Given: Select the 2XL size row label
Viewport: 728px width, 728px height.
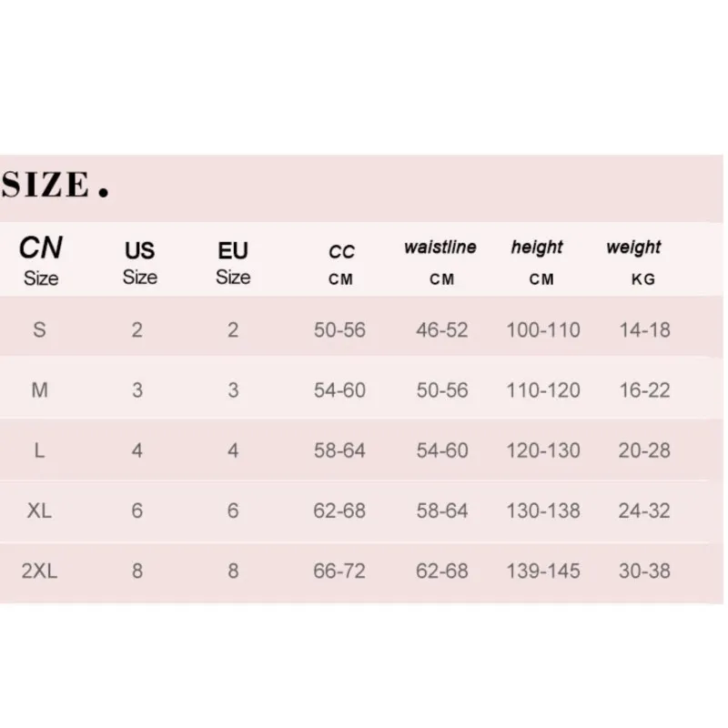Looking at the screenshot, I should point(39,571).
